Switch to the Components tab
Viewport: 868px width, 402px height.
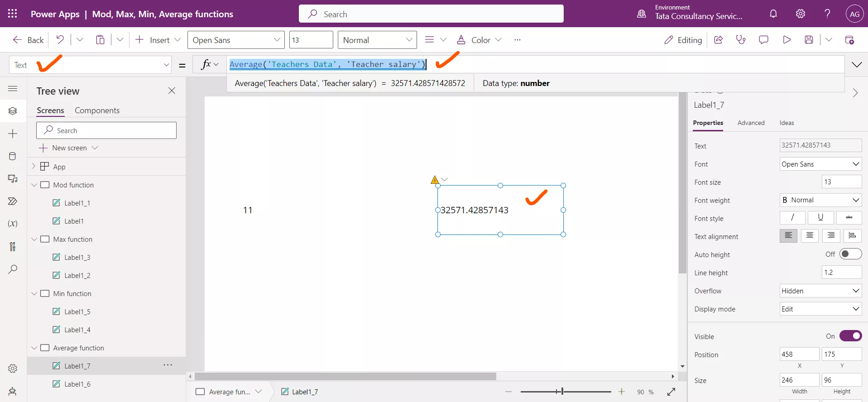(97, 110)
